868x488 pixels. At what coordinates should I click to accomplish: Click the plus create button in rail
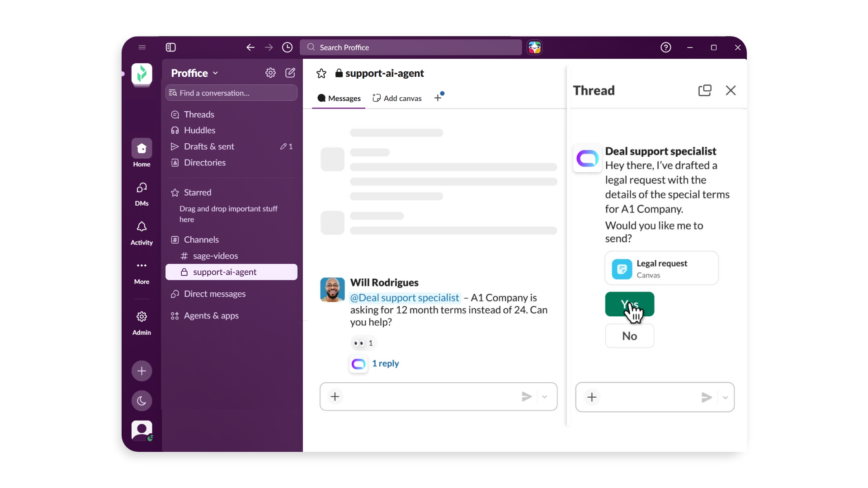pos(142,371)
